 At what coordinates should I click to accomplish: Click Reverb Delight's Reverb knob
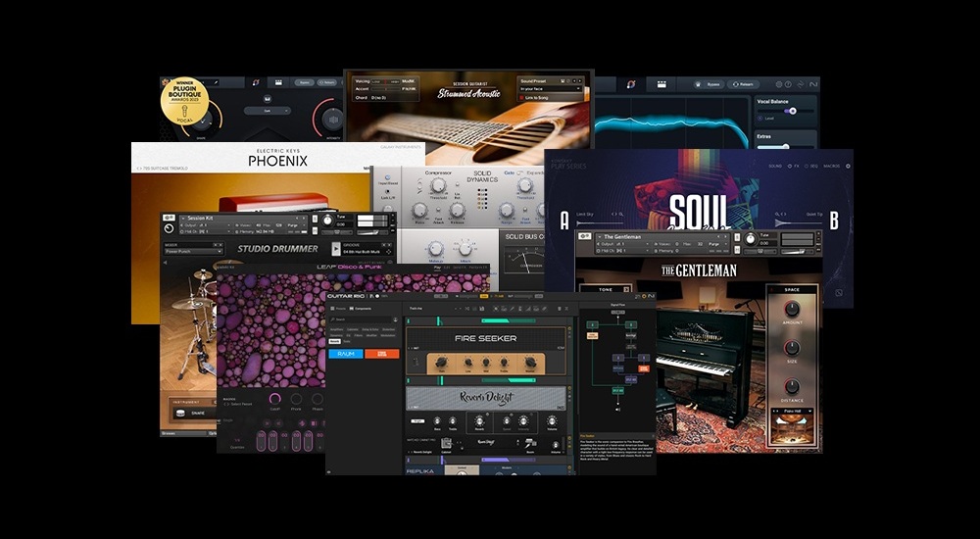(x=479, y=421)
